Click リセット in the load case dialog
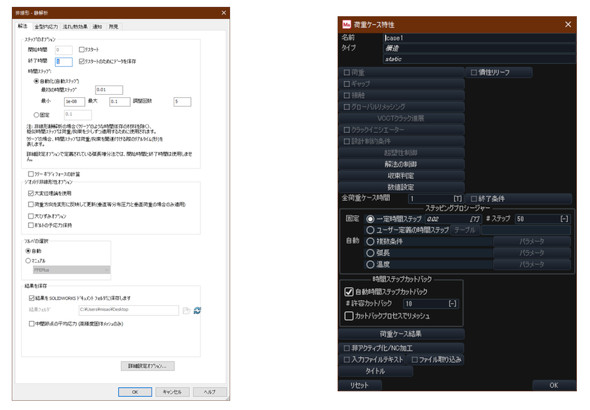 360,385
